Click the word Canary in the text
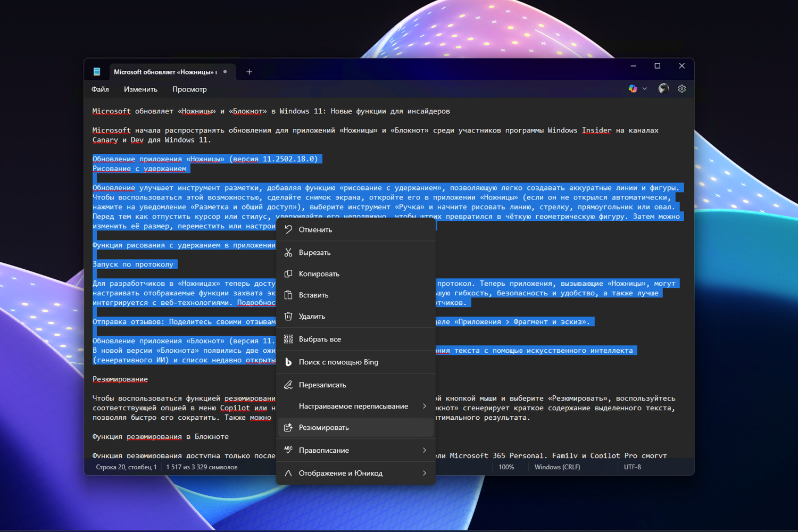 coord(105,140)
